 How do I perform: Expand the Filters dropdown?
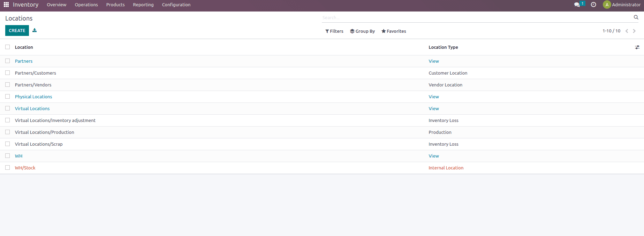[x=334, y=31]
